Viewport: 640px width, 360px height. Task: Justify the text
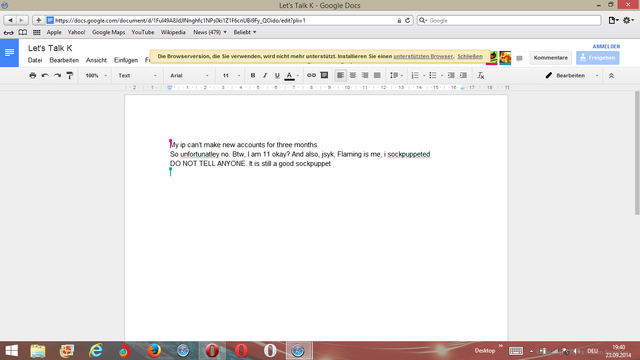(x=377, y=76)
